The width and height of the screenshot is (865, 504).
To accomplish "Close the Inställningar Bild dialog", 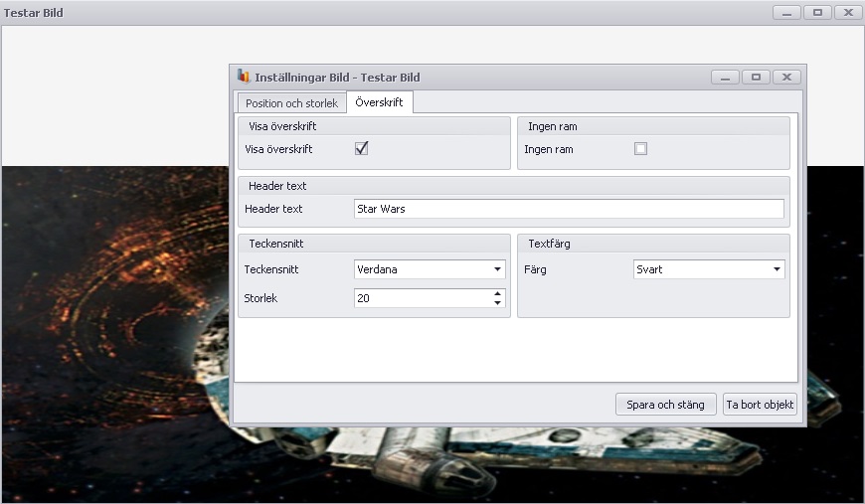I will coord(786,78).
